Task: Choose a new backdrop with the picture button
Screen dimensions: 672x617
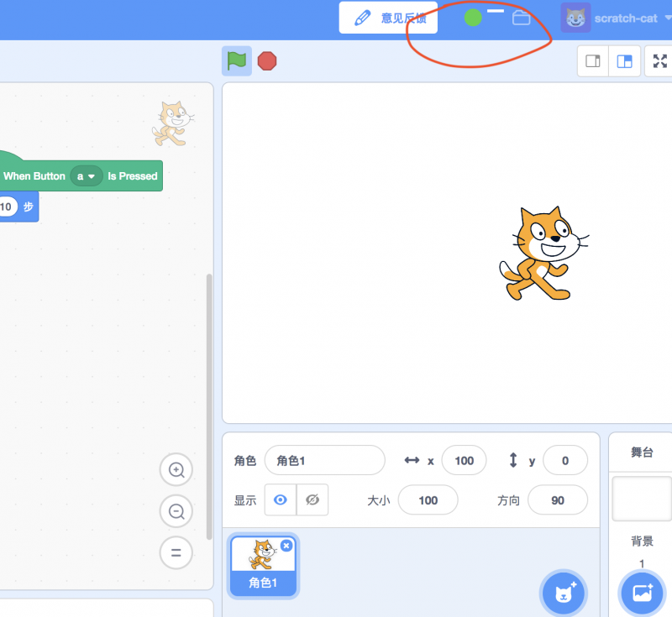Action: point(642,593)
